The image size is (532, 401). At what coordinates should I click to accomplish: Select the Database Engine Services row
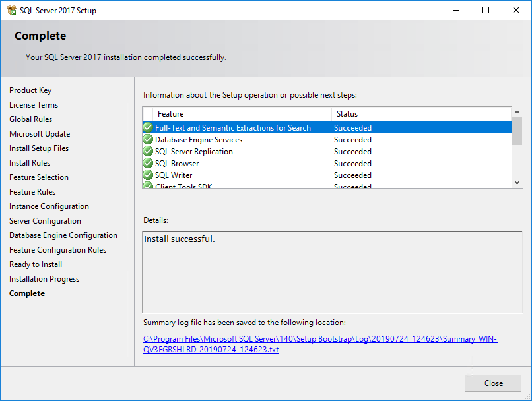pos(327,139)
